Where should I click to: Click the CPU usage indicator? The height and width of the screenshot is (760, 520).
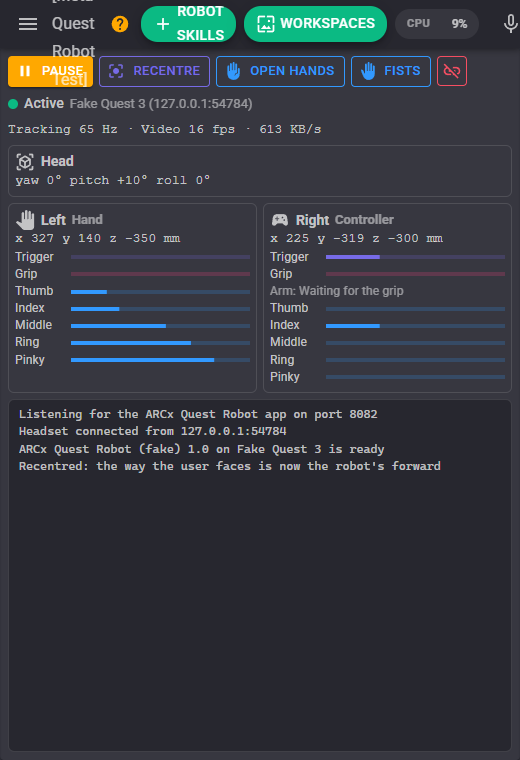pos(437,24)
